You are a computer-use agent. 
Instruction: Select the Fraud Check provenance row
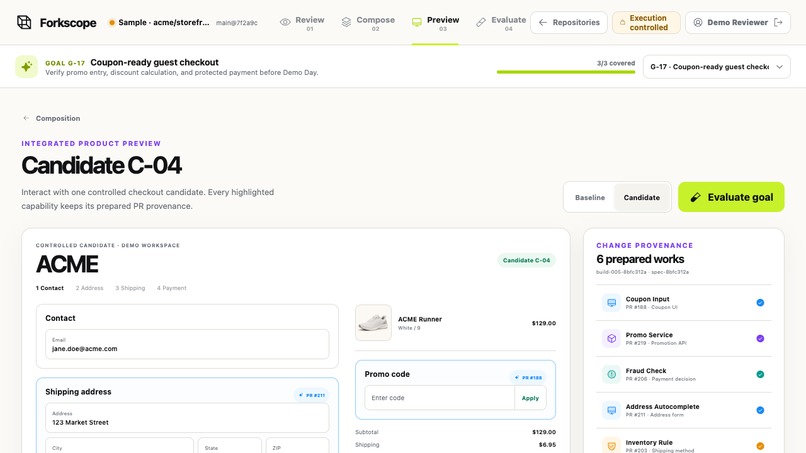click(x=683, y=374)
